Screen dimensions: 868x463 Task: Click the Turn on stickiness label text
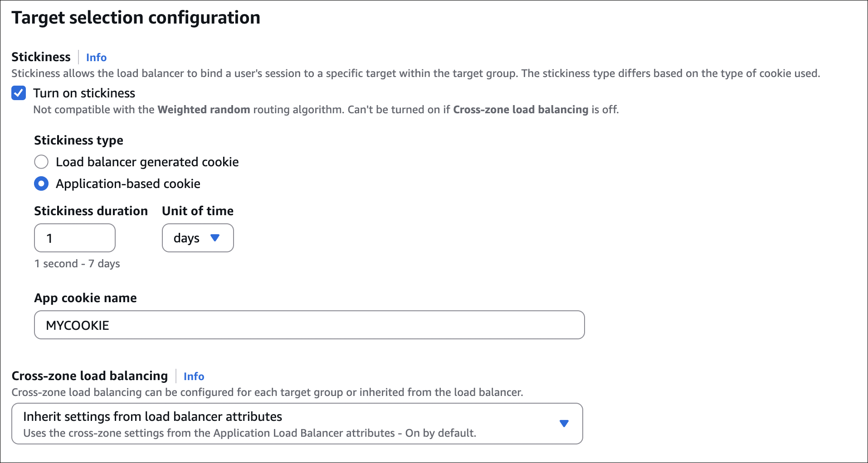click(x=84, y=93)
